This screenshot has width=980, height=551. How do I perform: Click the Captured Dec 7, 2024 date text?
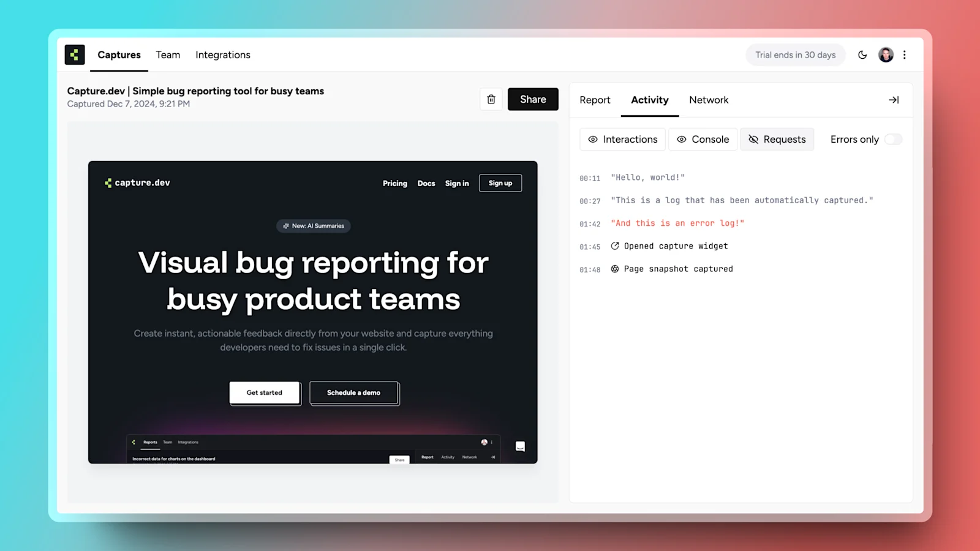(129, 104)
